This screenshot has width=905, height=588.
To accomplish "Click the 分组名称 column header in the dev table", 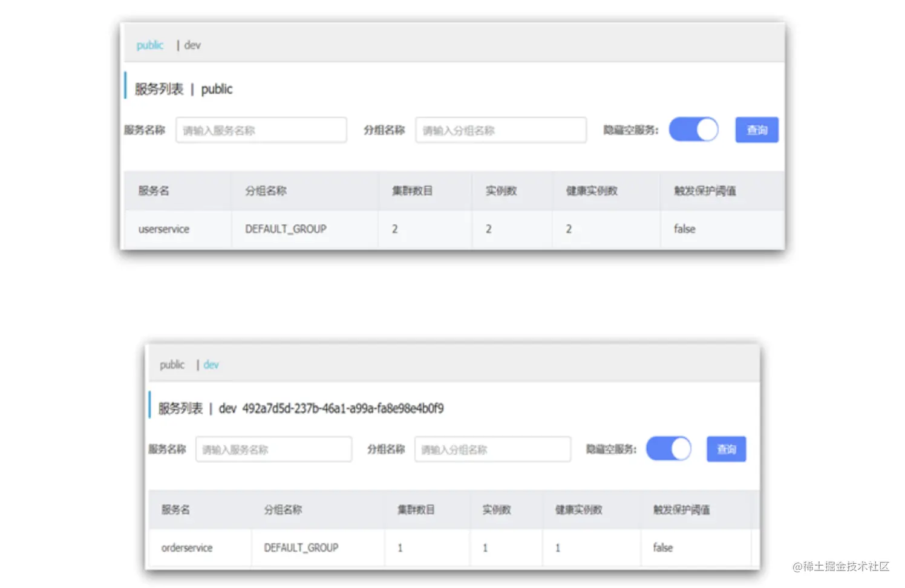I will coord(283,510).
